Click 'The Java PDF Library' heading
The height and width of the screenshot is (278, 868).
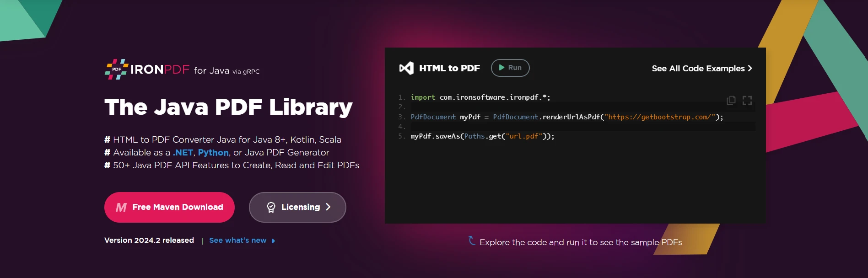click(x=228, y=107)
